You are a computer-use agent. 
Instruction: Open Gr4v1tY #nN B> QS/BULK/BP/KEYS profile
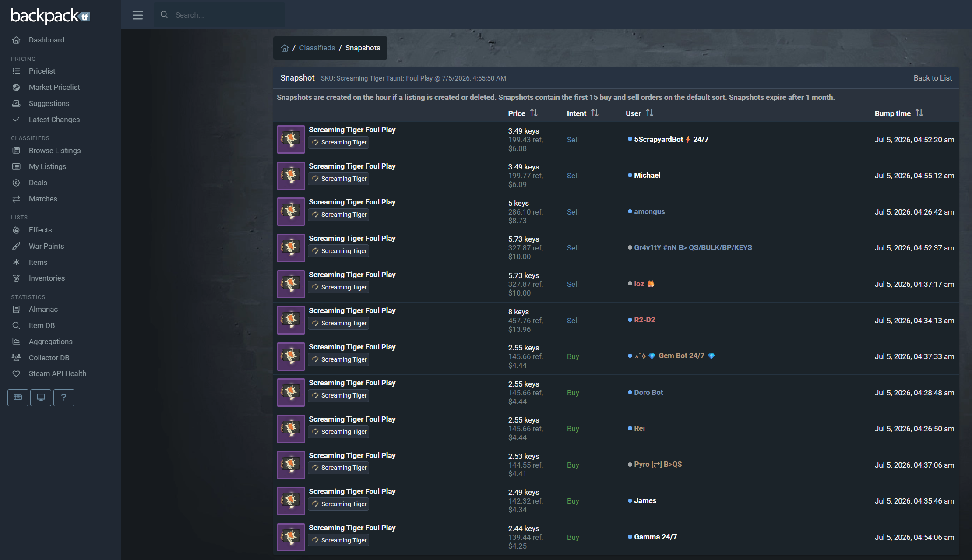pyautogui.click(x=693, y=248)
